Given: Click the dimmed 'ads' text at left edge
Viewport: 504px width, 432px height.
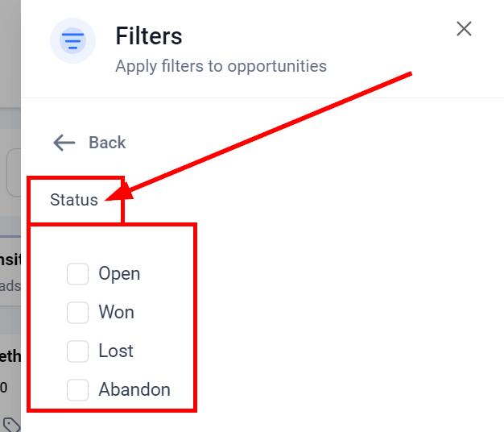Looking at the screenshot, I should point(10,286).
